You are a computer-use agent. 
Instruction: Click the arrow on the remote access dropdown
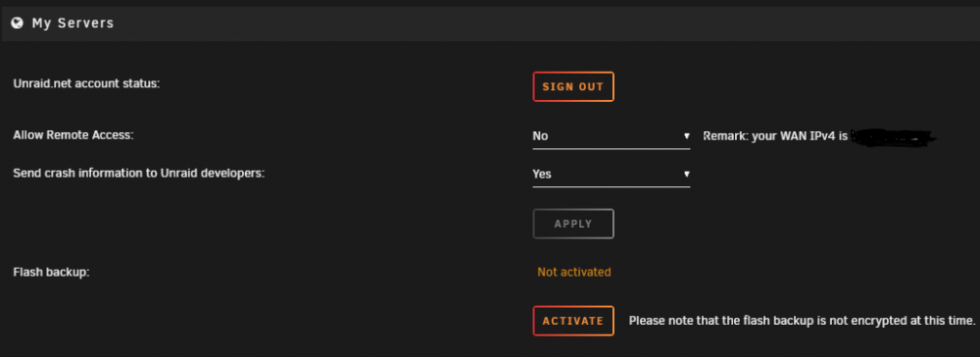[686, 135]
